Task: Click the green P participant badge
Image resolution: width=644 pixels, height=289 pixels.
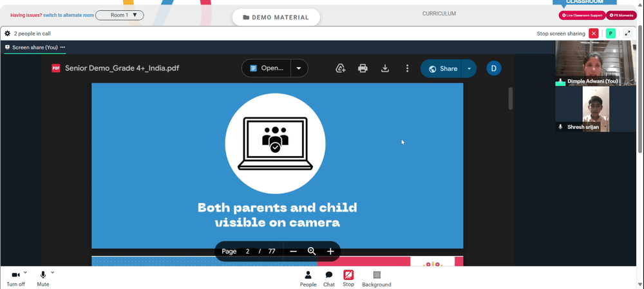Action: [611, 34]
